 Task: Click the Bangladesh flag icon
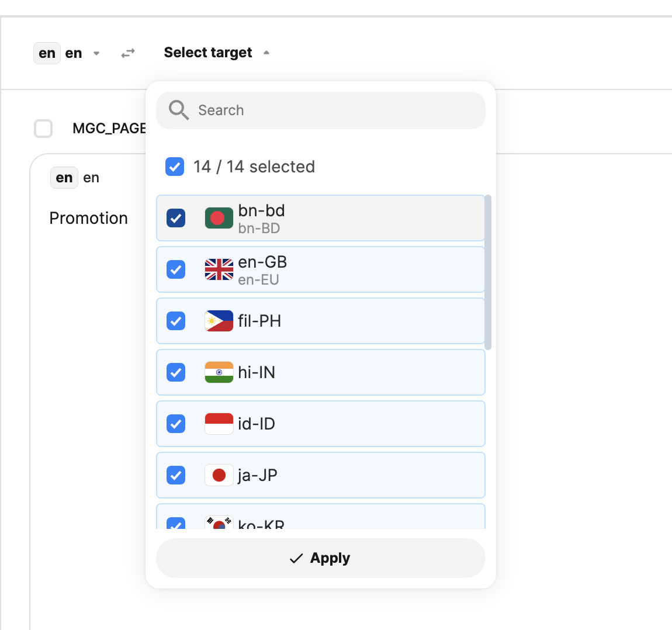219,218
